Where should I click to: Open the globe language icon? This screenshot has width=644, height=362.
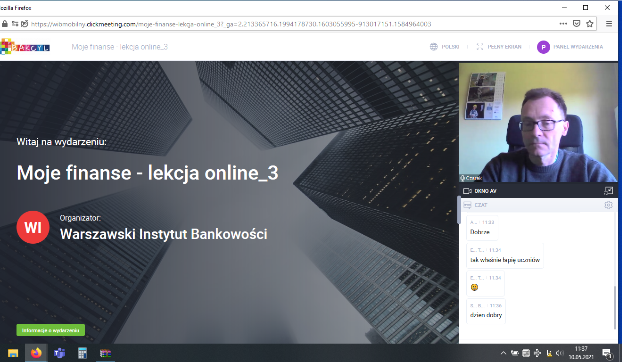pyautogui.click(x=434, y=47)
